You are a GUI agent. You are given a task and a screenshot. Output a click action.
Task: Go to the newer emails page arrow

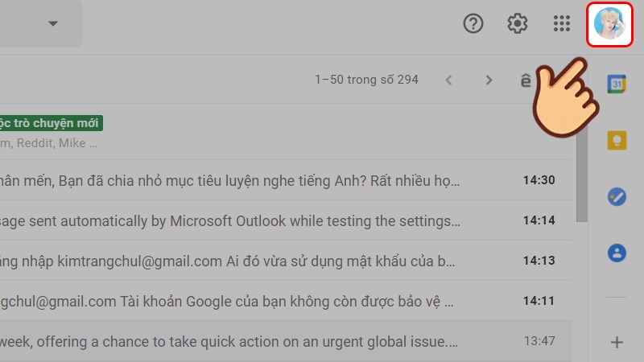(449, 80)
